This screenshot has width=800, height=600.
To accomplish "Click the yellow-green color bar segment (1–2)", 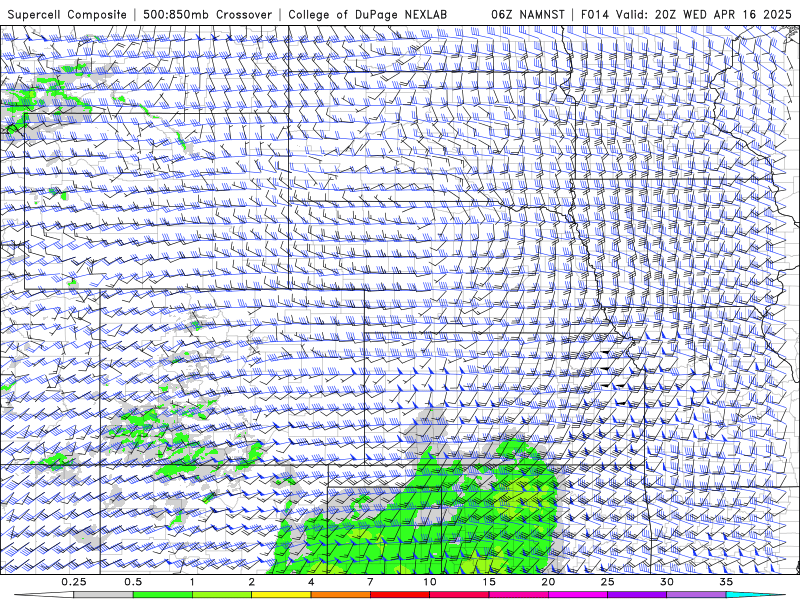I will point(222,595).
